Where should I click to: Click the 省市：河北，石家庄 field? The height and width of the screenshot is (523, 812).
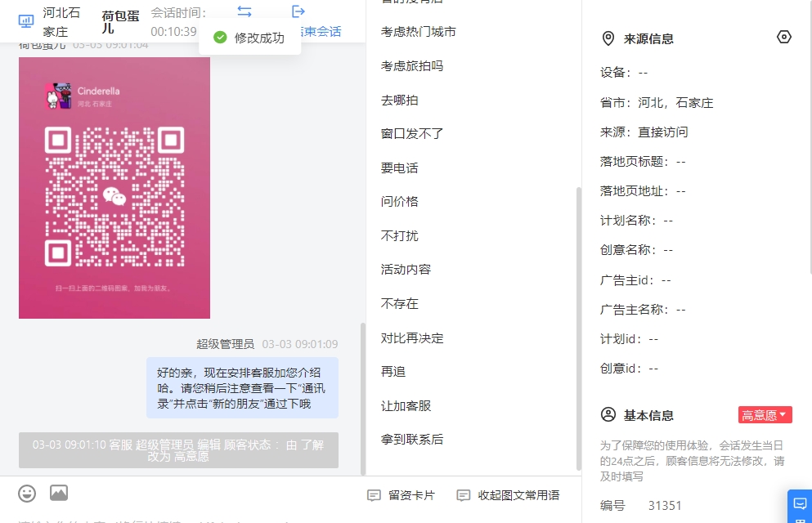tap(657, 103)
